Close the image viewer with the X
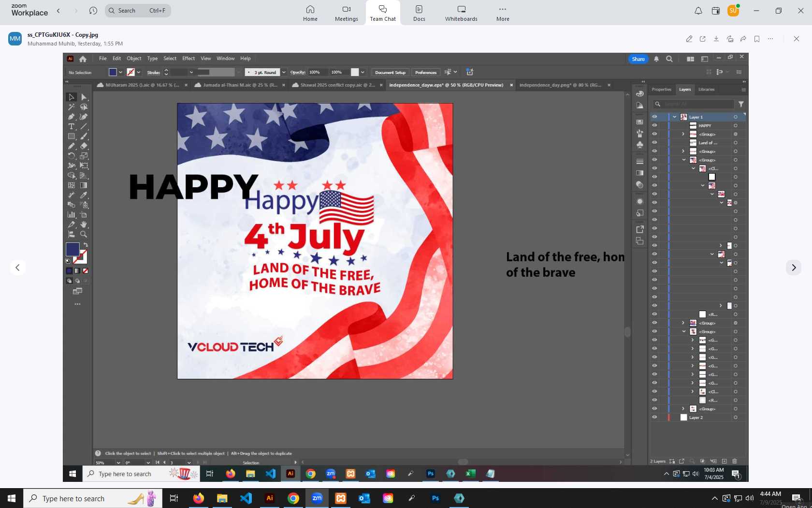Viewport: 812px width, 508px height. click(797, 39)
